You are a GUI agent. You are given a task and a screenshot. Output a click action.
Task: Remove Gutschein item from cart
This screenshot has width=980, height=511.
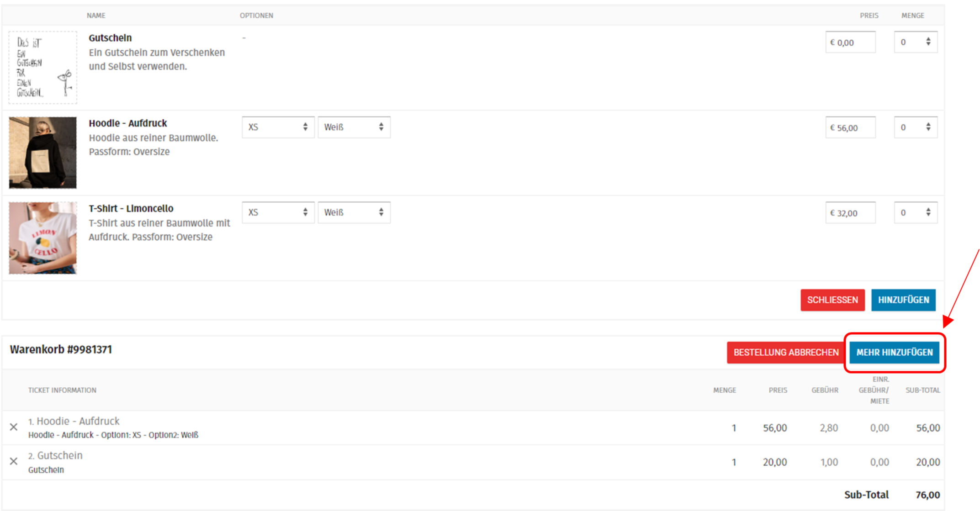point(14,461)
